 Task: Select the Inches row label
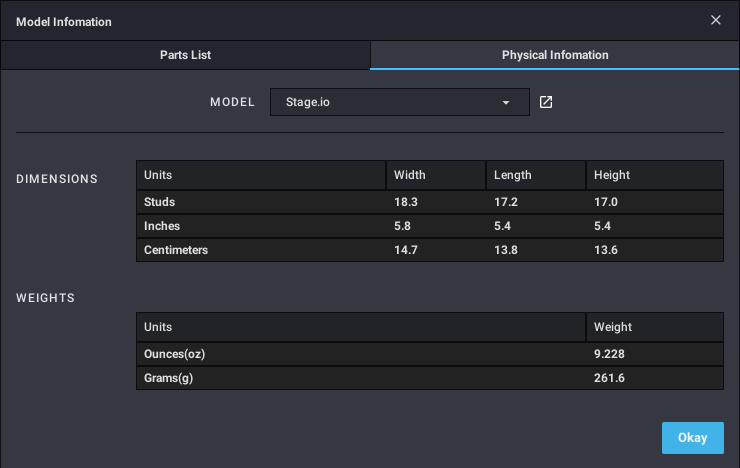[x=162, y=226]
